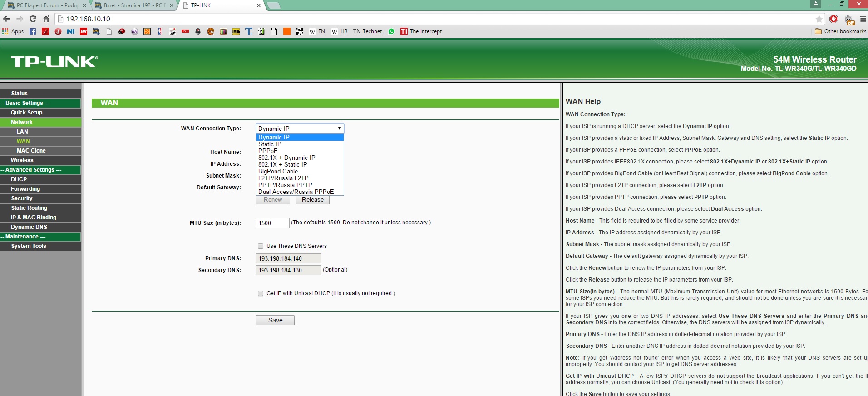Click into the MTU Size field

(272, 223)
